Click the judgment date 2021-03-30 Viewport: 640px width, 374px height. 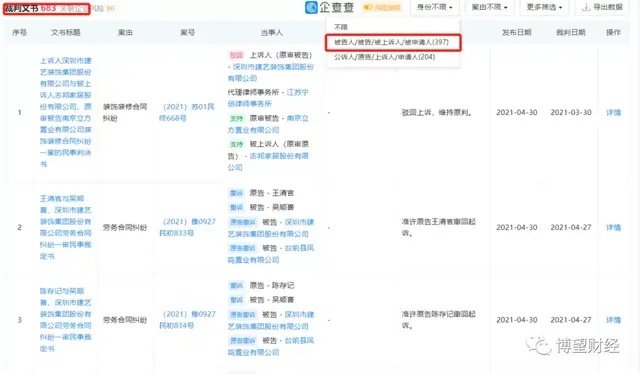tap(571, 113)
